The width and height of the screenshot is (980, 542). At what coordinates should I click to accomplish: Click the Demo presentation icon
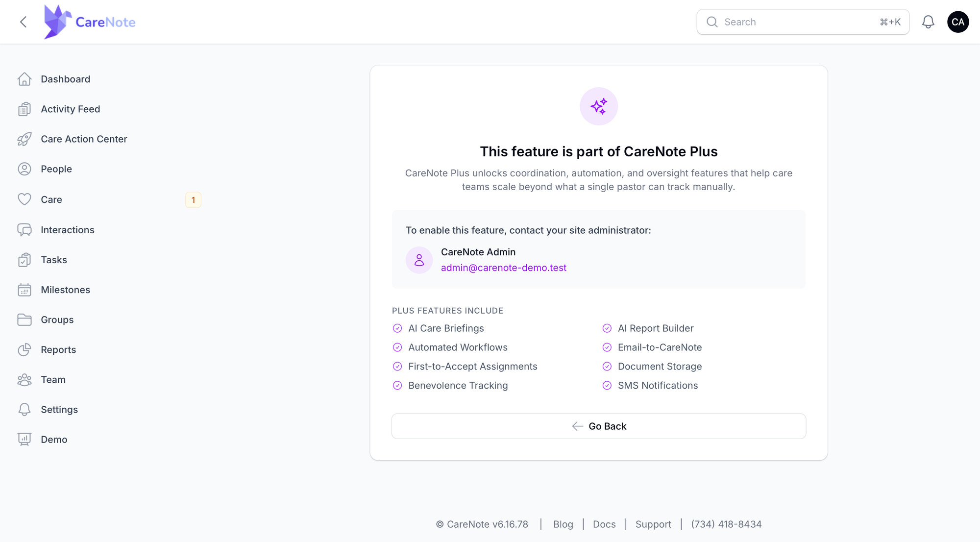tap(24, 440)
